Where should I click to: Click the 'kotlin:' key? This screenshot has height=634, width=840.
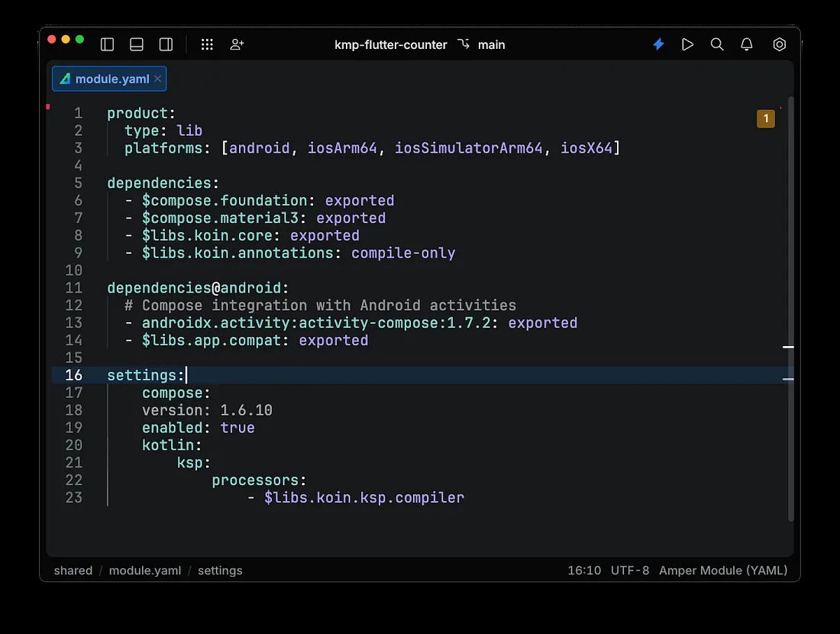171,445
